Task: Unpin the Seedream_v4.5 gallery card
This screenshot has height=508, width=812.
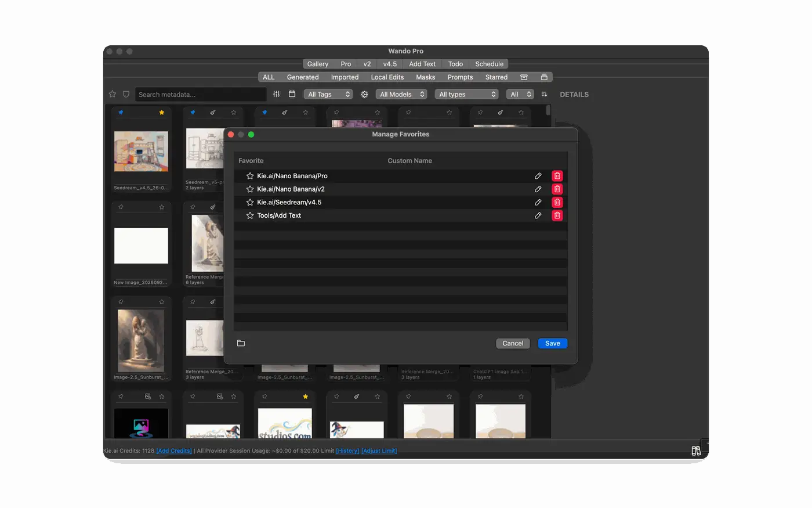Action: (121, 113)
